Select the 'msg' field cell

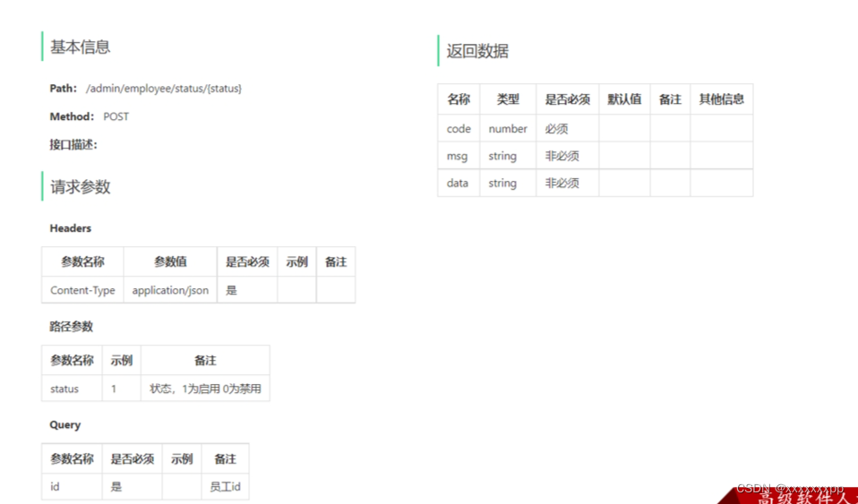459,156
